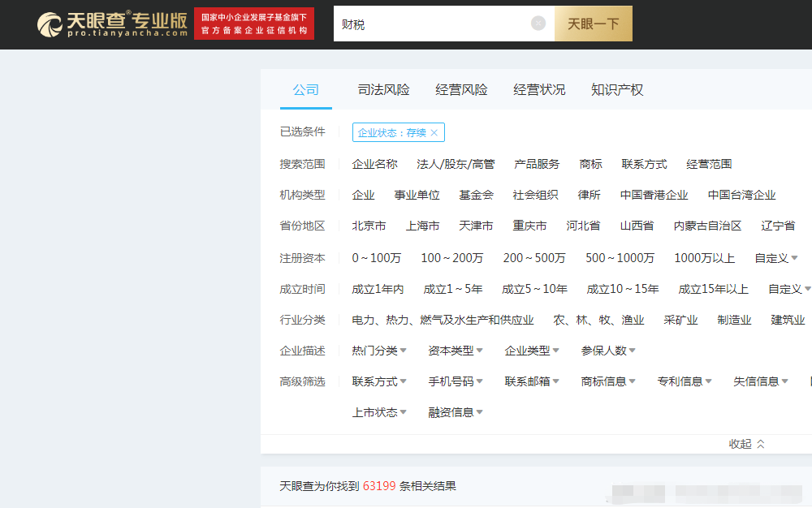Expand the 热门分类 dropdown
The height and width of the screenshot is (508, 812).
[x=379, y=351]
